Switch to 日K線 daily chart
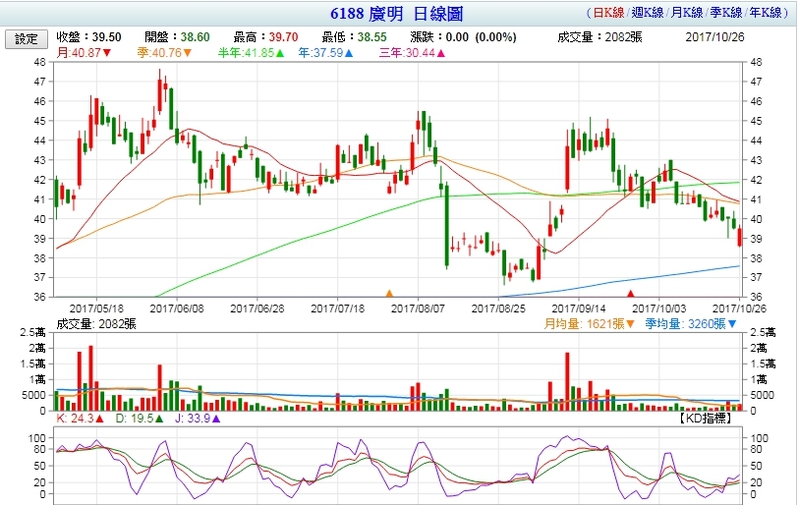The width and height of the screenshot is (799, 505). [607, 14]
